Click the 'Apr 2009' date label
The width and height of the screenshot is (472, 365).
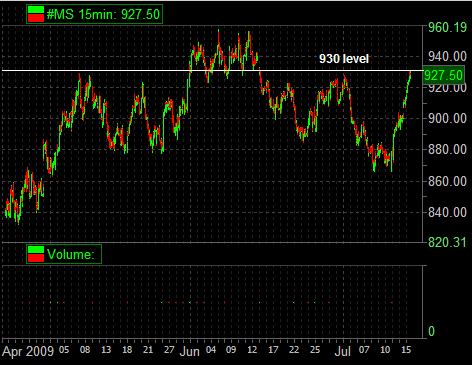coord(28,351)
